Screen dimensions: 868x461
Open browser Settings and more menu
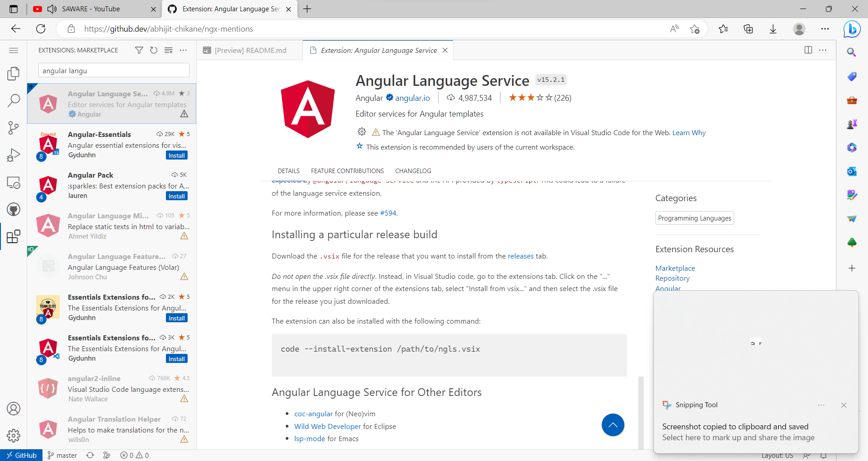[x=825, y=29]
